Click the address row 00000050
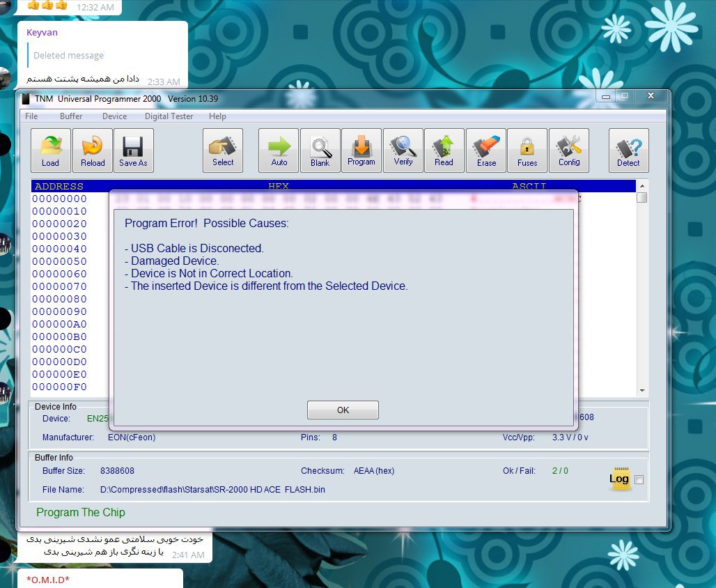This screenshot has width=716, height=588. (59, 261)
